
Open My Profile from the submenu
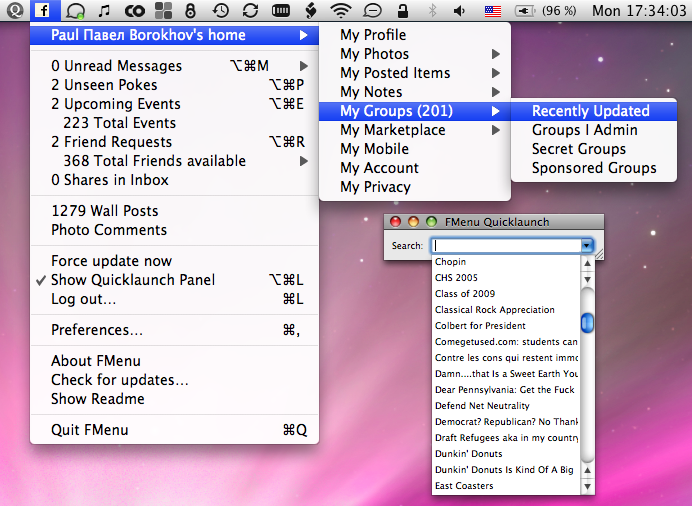(415, 35)
